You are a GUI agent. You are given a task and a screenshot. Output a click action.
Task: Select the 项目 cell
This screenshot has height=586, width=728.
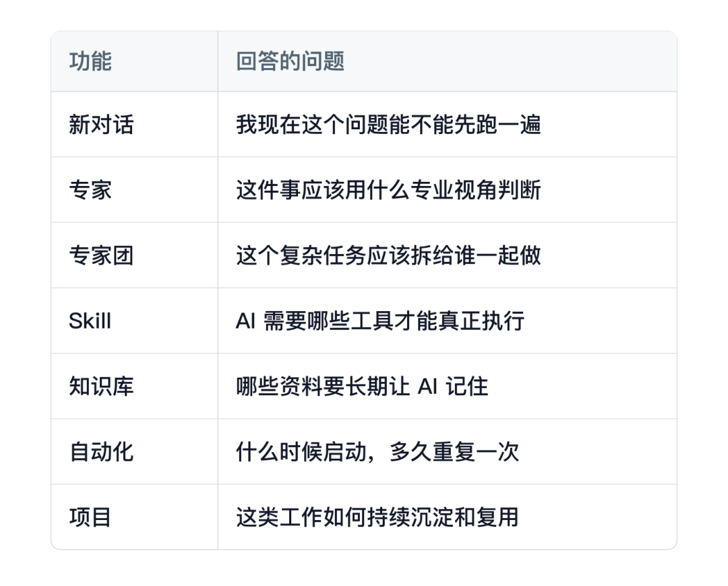(134, 517)
